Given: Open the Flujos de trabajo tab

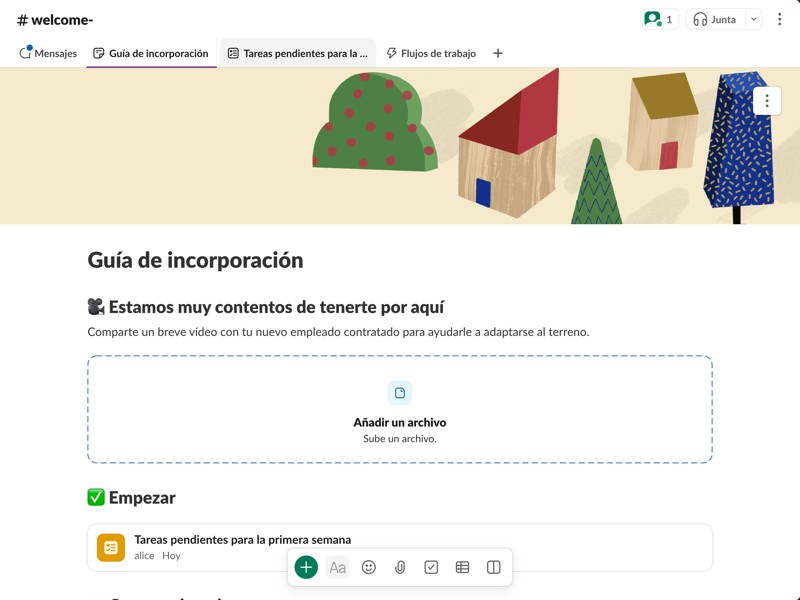Looking at the screenshot, I should point(431,53).
